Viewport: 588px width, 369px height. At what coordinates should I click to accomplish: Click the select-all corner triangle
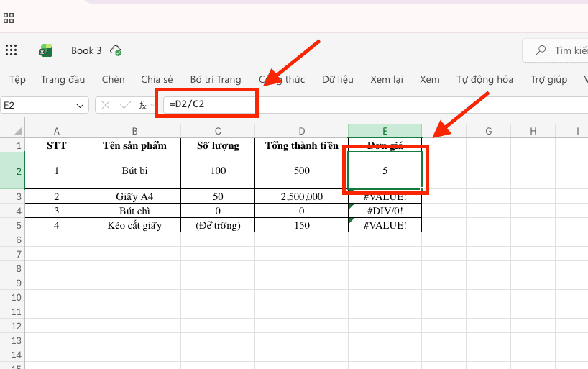(18, 131)
